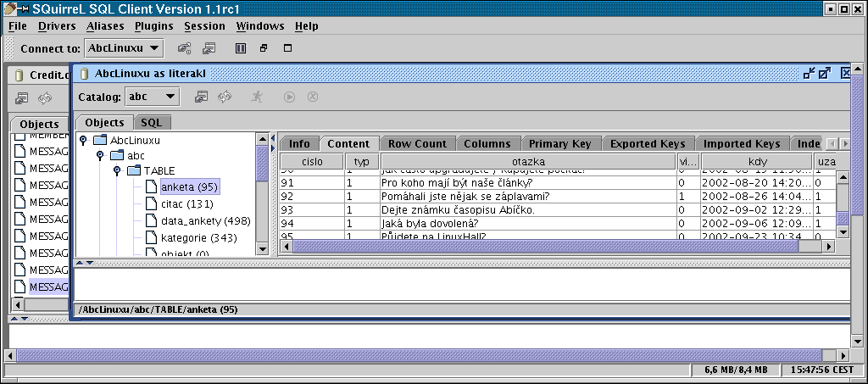Select citac (131) table in tree
The height and width of the screenshot is (384, 868).
click(x=187, y=204)
